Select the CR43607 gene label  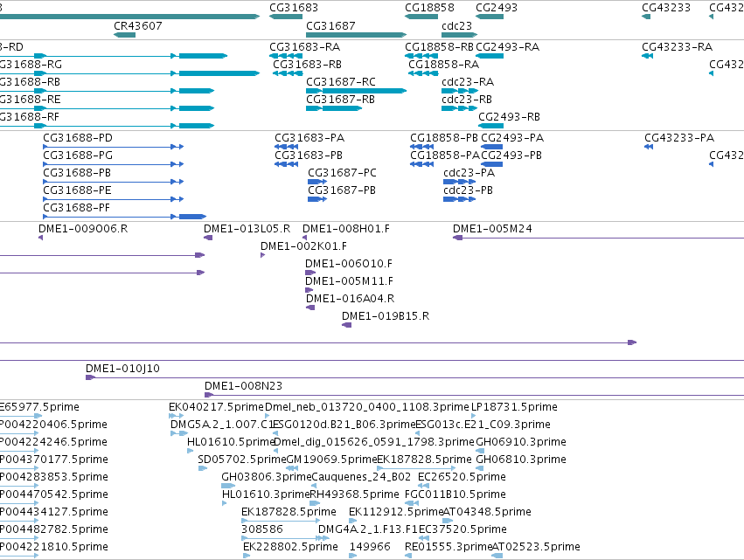click(137, 25)
